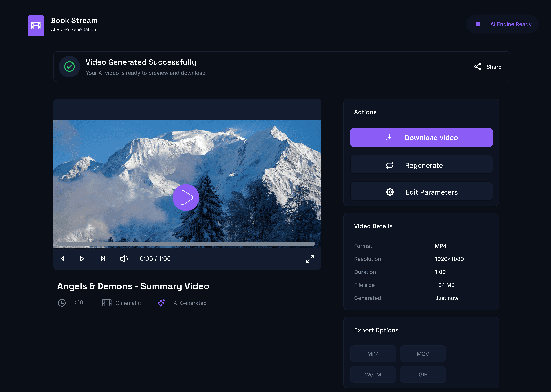
Task: Enter fullscreen with the expand arrows icon
Action: (310, 259)
